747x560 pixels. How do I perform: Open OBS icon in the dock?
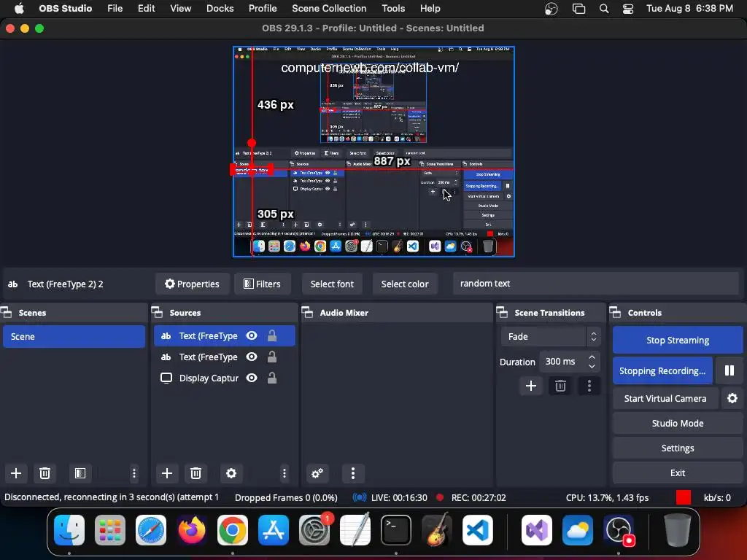(x=619, y=530)
